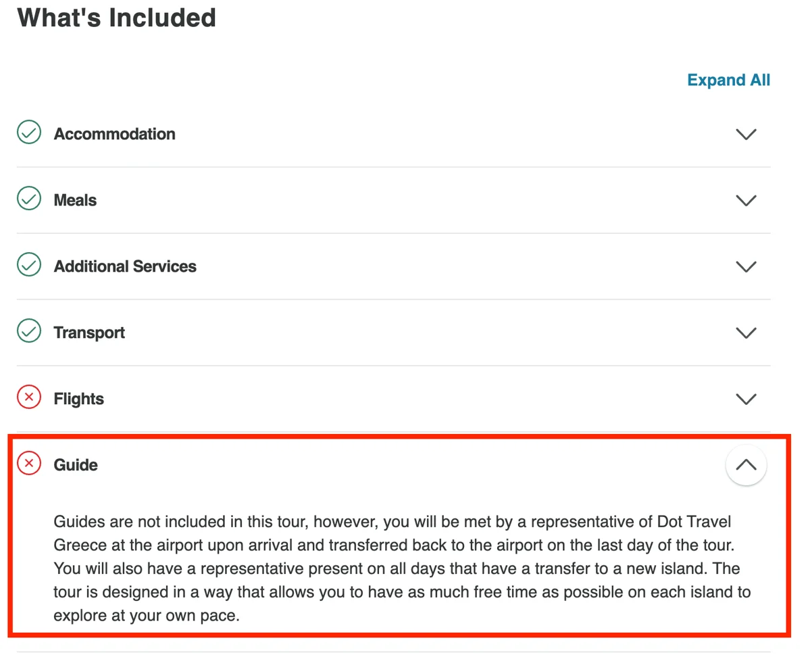812x657 pixels.
Task: Click the Additional Services heading text
Action: coord(125,266)
